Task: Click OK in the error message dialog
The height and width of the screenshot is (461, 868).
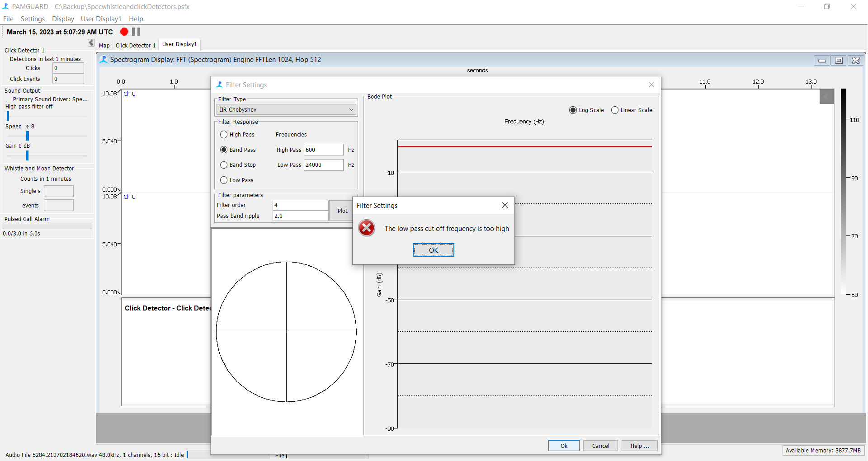Action: pyautogui.click(x=433, y=250)
